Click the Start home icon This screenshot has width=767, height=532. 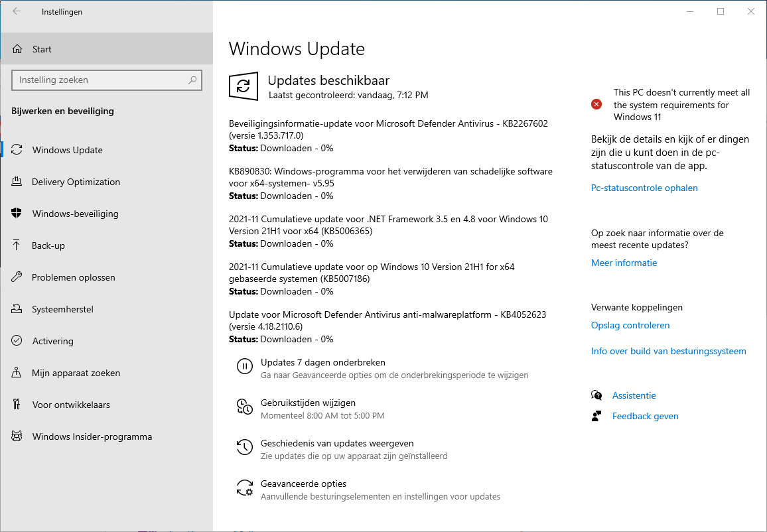point(17,50)
